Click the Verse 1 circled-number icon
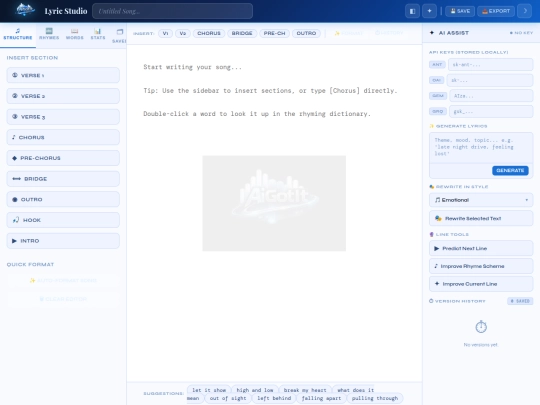This screenshot has width=540, height=405. (x=15, y=75)
